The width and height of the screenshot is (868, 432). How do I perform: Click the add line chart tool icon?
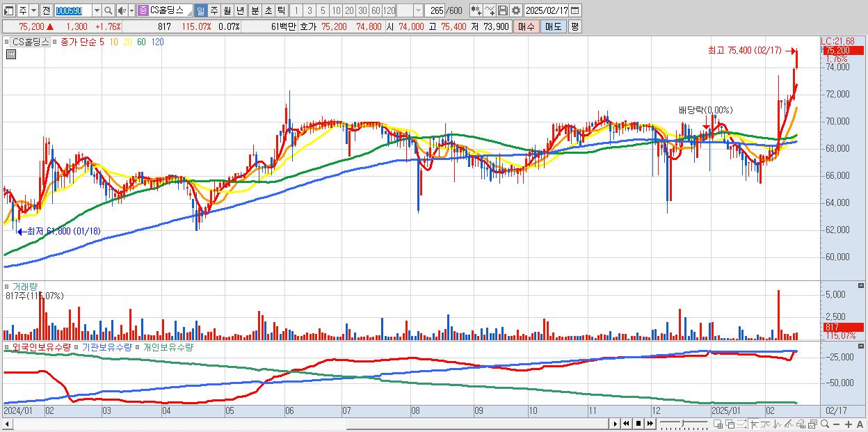tap(490, 11)
